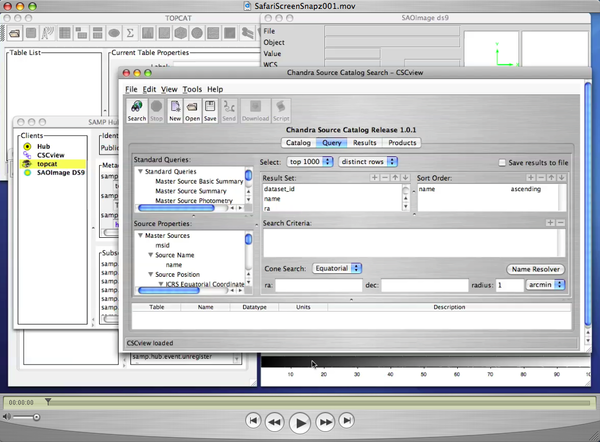Open the top 1000 select dropdown
Image resolution: width=600 pixels, height=442 pixels.
click(310, 162)
